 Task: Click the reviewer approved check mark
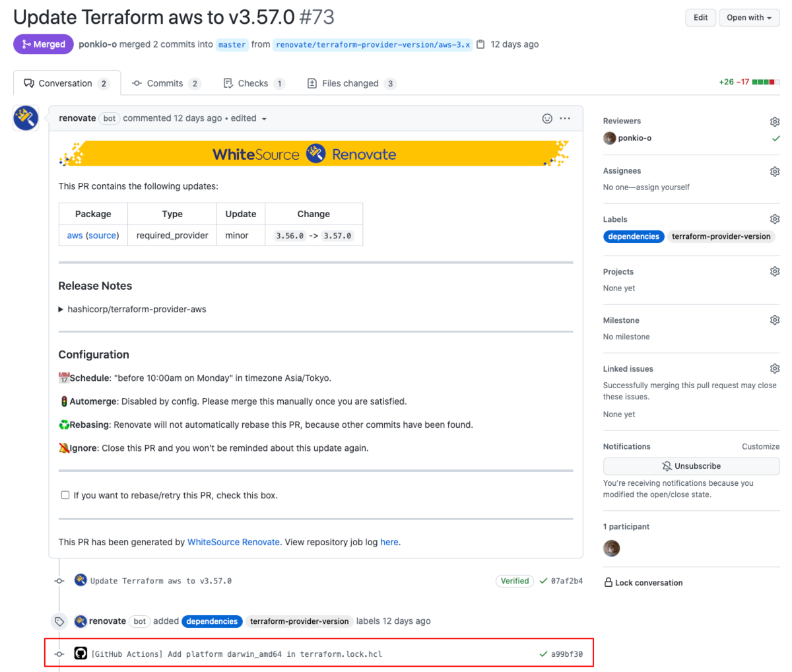[x=775, y=139]
